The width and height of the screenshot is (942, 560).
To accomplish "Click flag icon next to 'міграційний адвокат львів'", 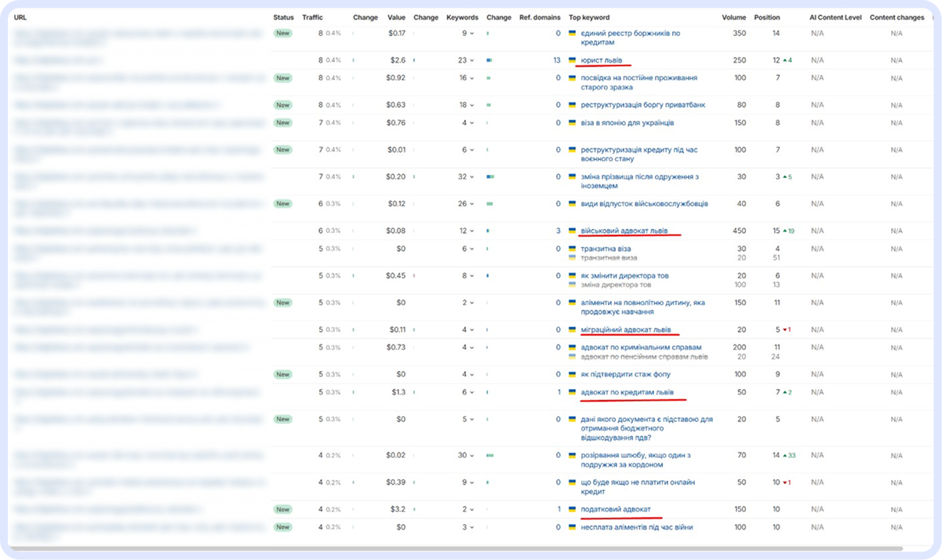I will [573, 330].
